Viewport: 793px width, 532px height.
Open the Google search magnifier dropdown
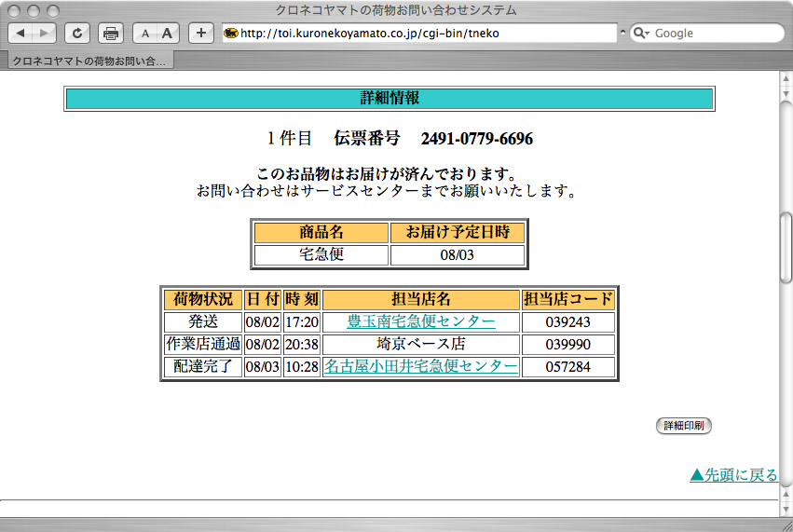642,34
